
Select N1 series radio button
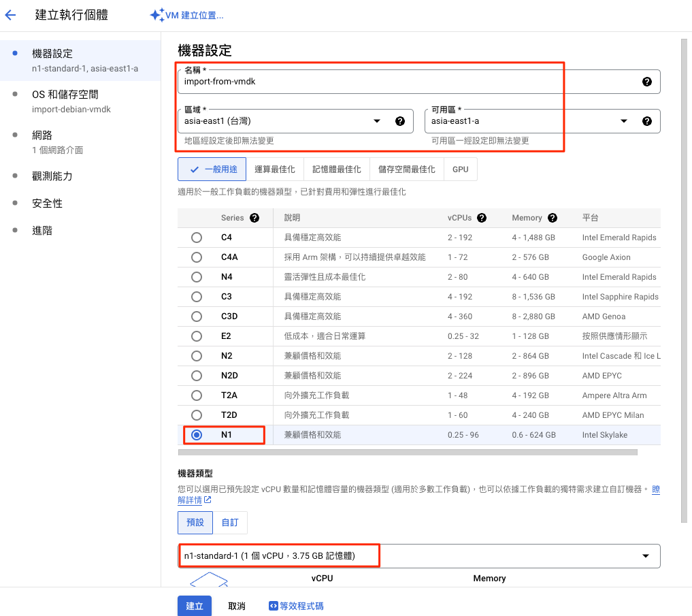(x=197, y=435)
